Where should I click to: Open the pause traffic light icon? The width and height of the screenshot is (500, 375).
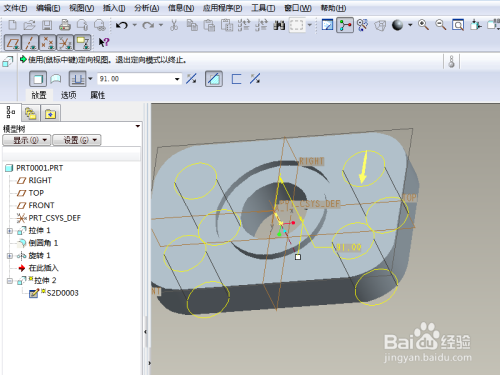click(x=451, y=61)
